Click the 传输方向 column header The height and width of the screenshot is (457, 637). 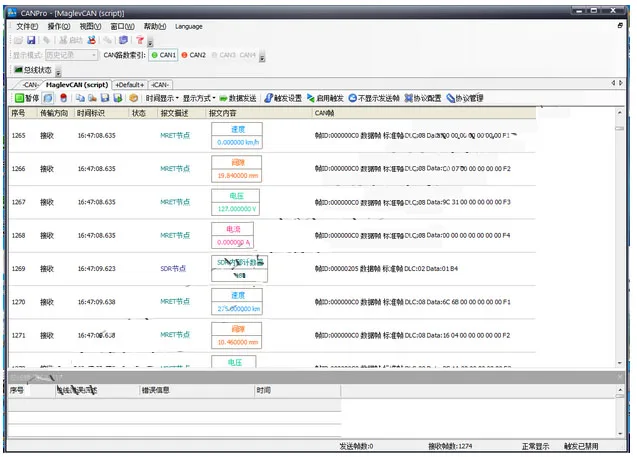click(x=55, y=113)
